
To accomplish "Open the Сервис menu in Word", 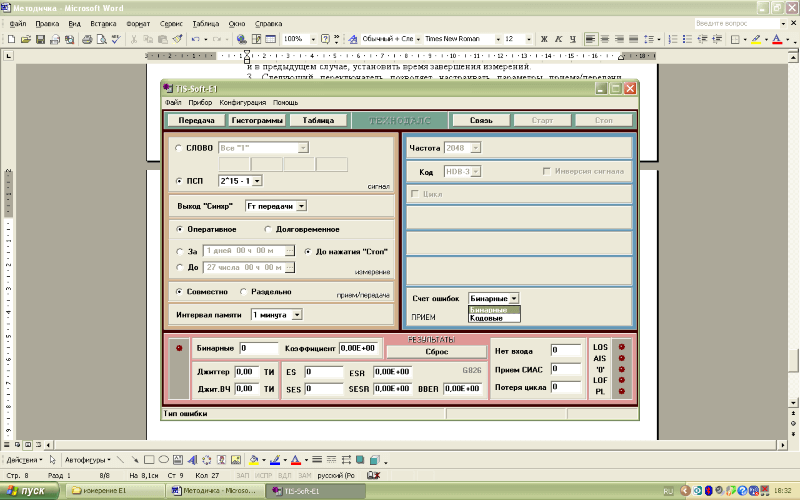I will (171, 23).
